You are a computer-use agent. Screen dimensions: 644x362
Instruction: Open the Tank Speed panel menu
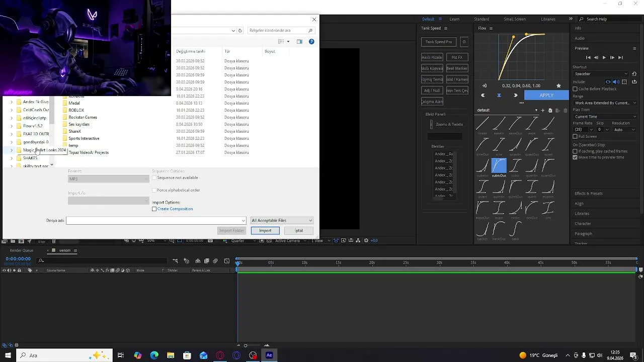[x=446, y=28]
